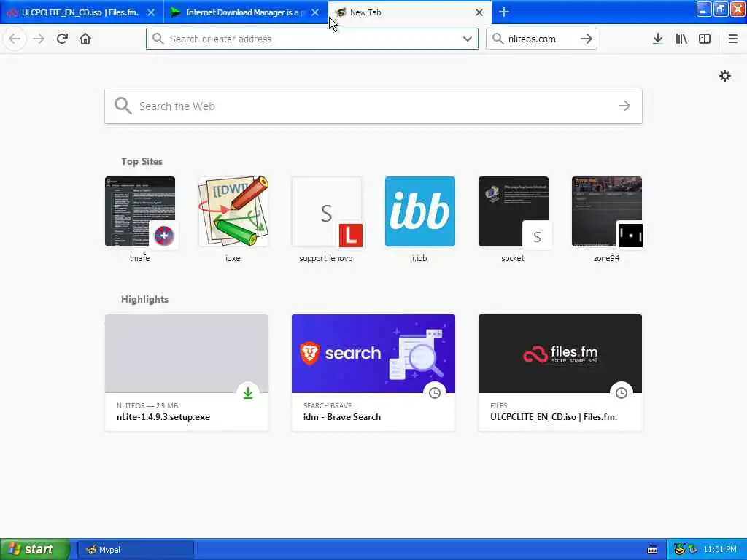Click the 'Search the Web' input box
Image resolution: width=747 pixels, height=560 pixels.
[x=373, y=106]
